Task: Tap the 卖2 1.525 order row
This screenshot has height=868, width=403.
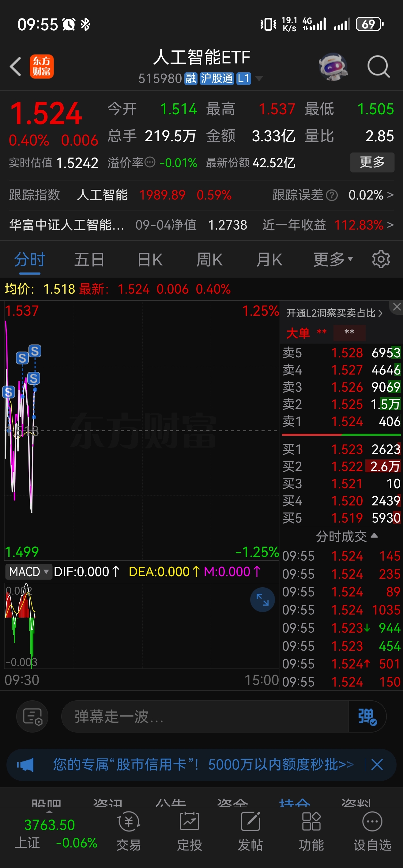Action: point(341,404)
